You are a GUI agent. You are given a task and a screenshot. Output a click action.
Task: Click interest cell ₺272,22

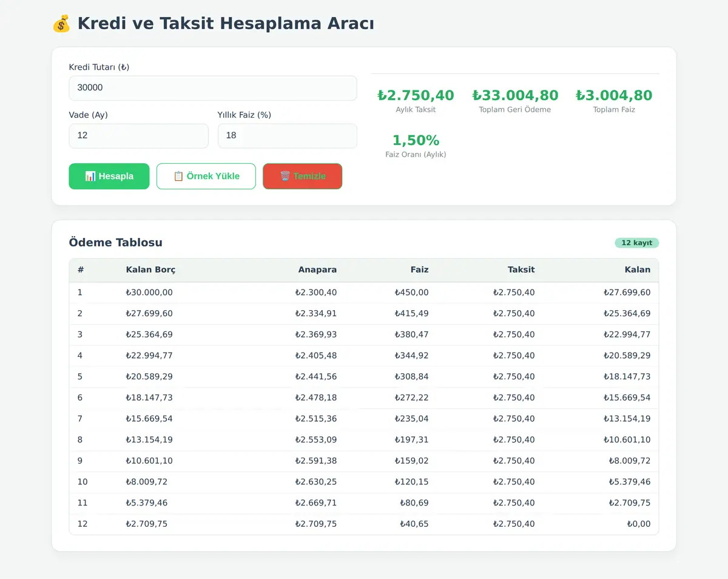coord(412,398)
